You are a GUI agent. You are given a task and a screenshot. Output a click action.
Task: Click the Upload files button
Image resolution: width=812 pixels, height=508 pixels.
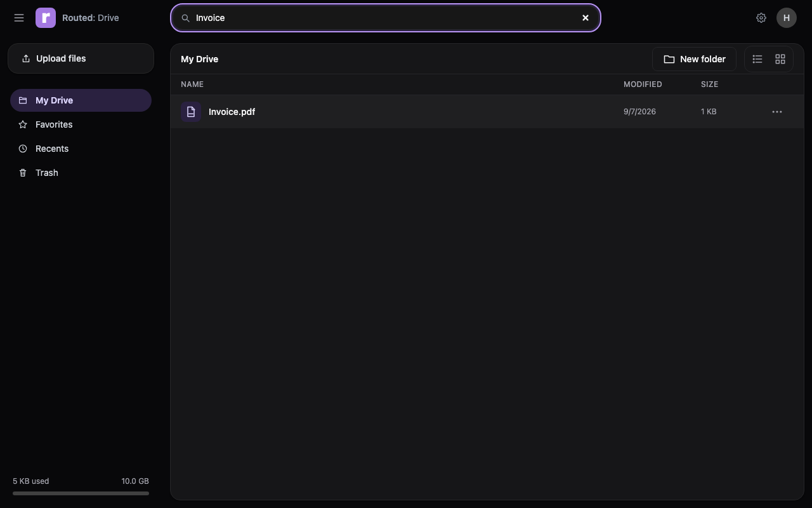coord(81,58)
